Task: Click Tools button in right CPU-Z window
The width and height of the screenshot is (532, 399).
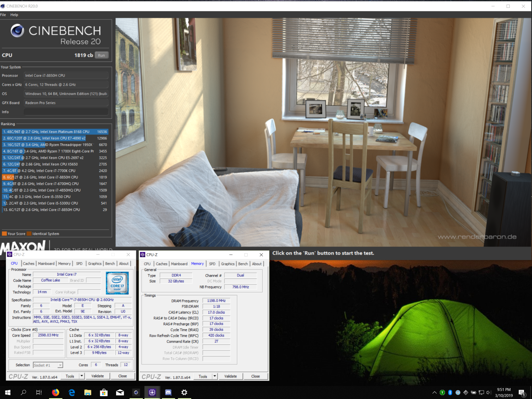Action: point(203,376)
